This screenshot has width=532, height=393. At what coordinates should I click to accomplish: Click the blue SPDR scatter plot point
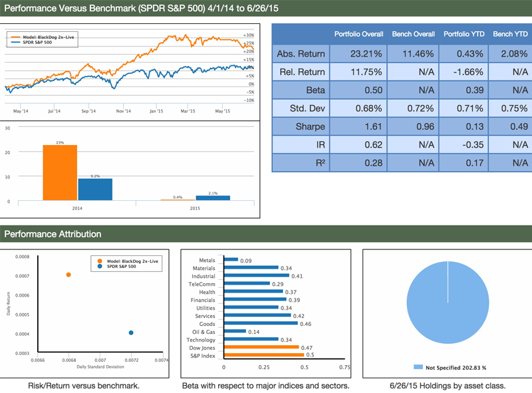click(131, 332)
